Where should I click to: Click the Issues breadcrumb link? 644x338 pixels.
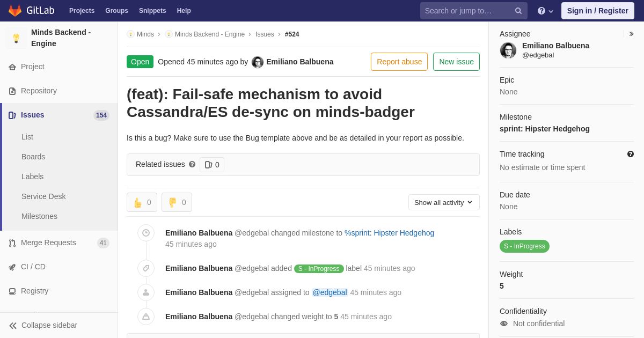pyautogui.click(x=265, y=34)
